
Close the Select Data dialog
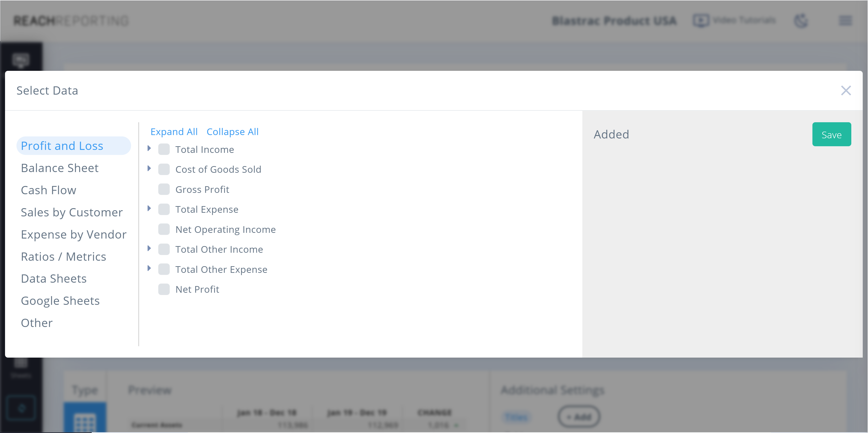[846, 90]
